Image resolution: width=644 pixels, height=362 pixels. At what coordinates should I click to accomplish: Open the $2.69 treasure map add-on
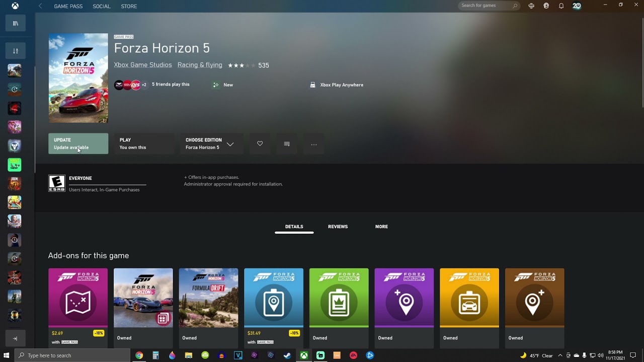pos(78,308)
